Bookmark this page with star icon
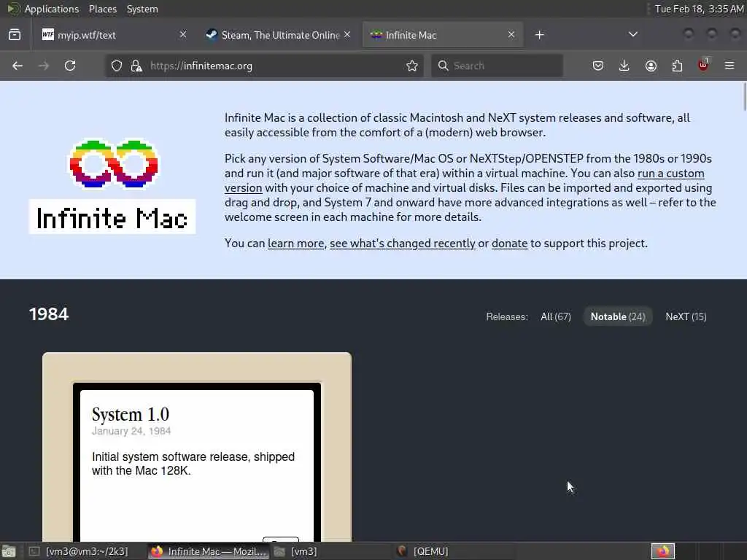 [412, 66]
